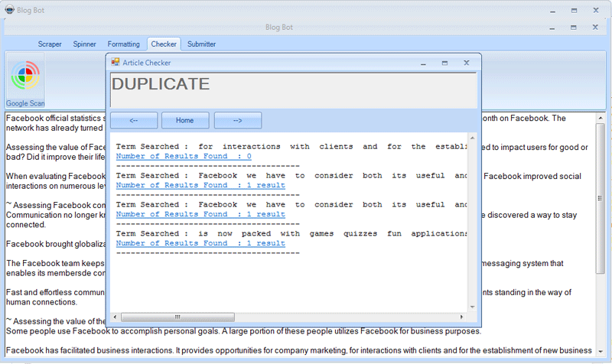612x364 pixels.
Task: Click the Article Checker window icon
Action: click(x=116, y=63)
